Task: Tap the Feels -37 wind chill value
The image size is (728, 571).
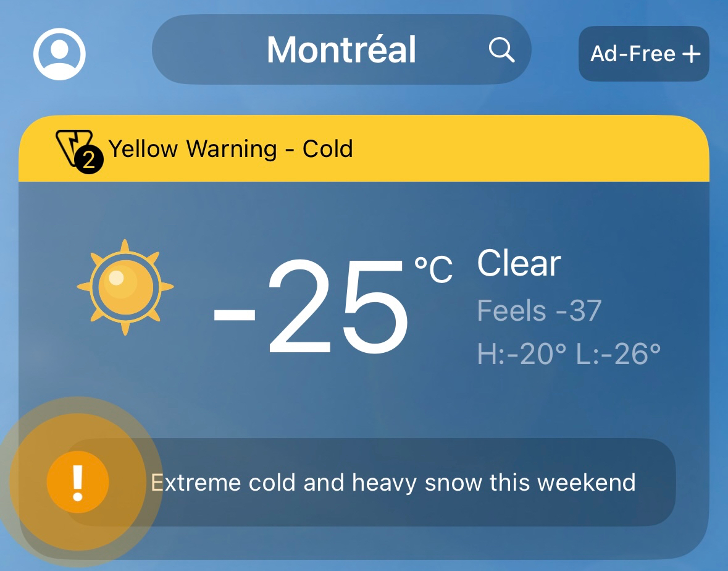Action: coord(539,310)
